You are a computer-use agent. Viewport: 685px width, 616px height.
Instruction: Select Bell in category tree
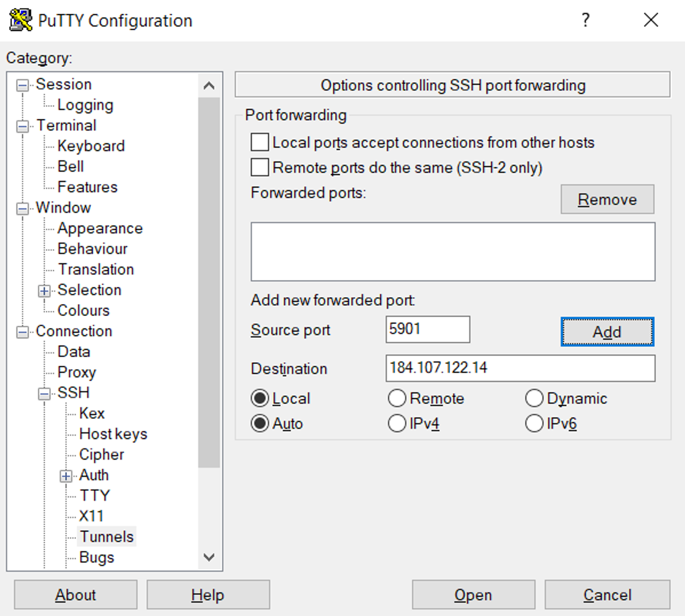tap(71, 167)
